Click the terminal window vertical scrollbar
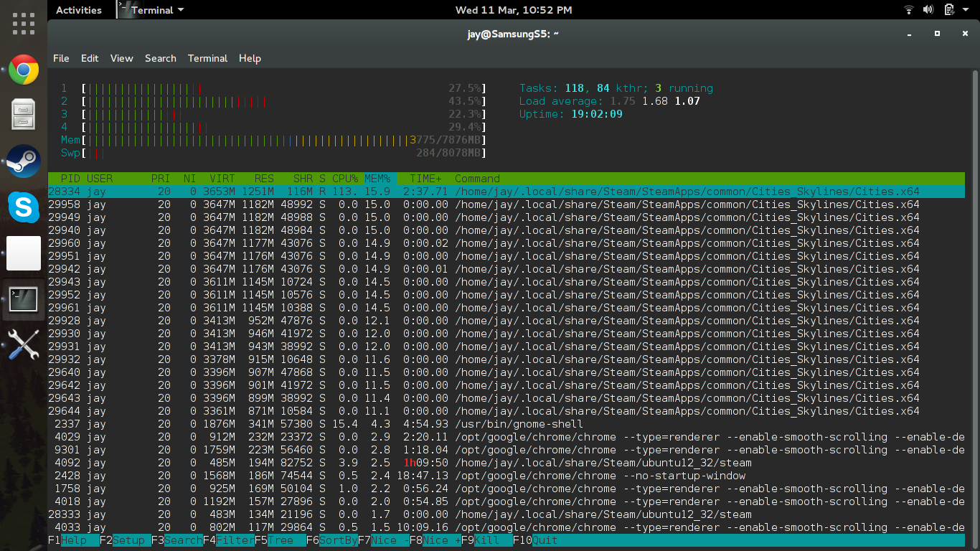 [975, 309]
